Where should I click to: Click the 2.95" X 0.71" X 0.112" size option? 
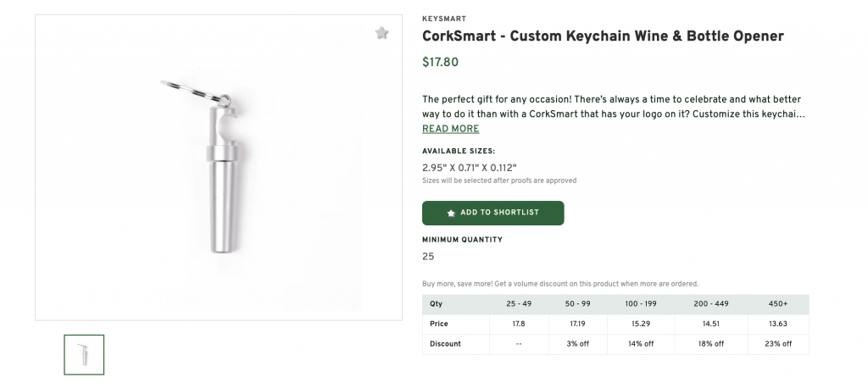click(469, 167)
